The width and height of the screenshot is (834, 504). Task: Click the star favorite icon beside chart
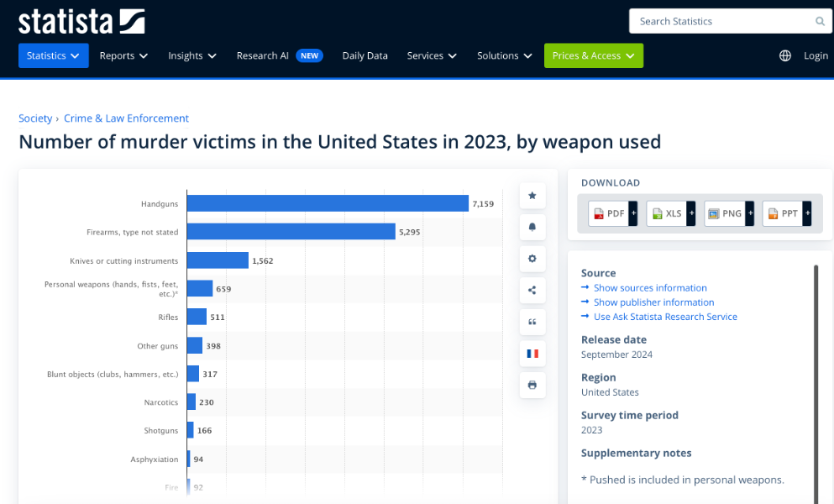tap(532, 195)
